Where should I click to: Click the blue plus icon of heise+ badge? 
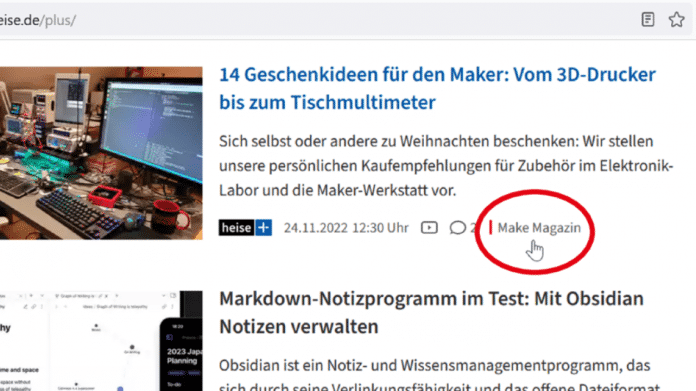click(x=264, y=228)
